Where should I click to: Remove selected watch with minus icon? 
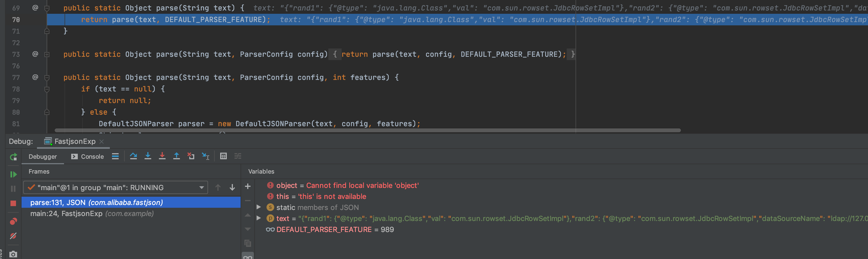[x=248, y=201]
